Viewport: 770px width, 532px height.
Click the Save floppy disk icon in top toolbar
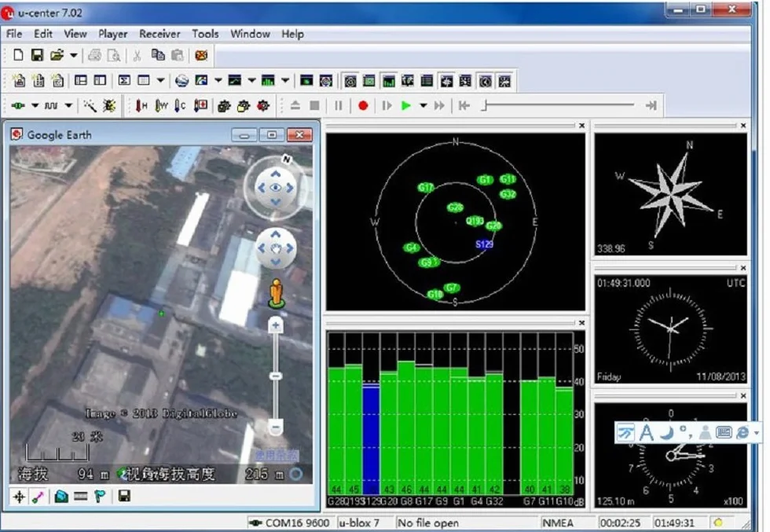tap(38, 55)
